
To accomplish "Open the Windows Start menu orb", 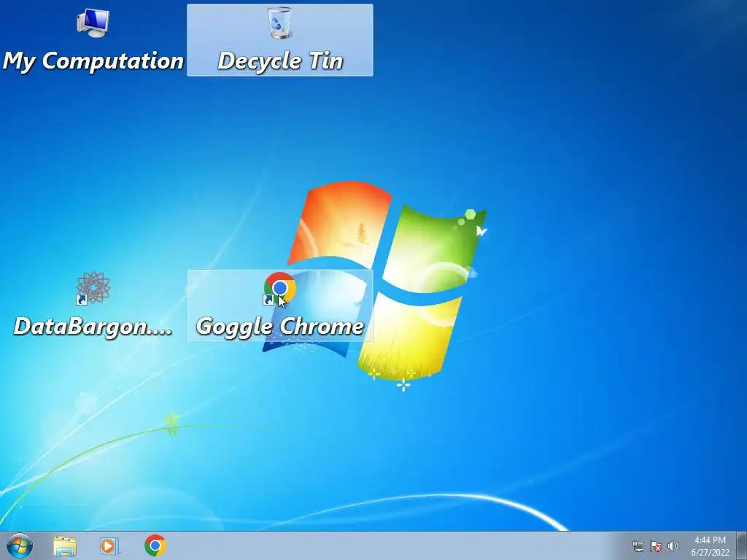I will 20,545.
